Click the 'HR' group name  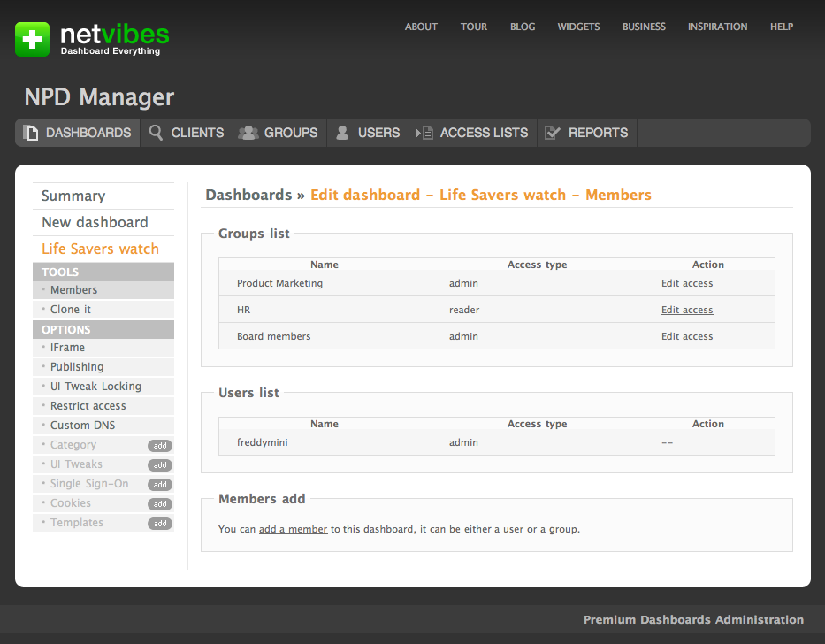(x=243, y=310)
